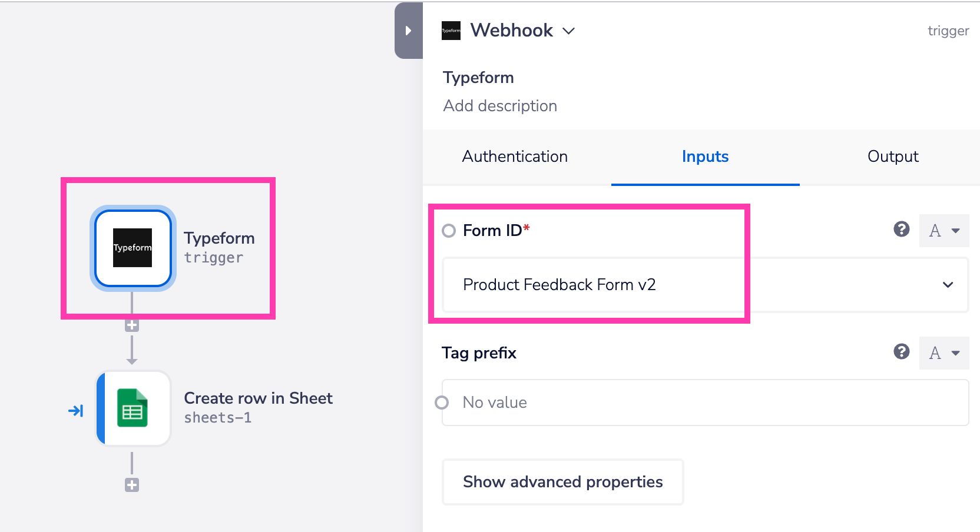Open the Product Feedback Form v2 dropdown
980x532 pixels.
(948, 285)
